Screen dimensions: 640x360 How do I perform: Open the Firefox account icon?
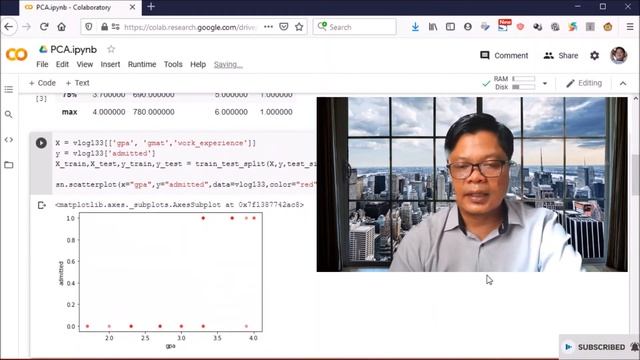click(x=468, y=27)
